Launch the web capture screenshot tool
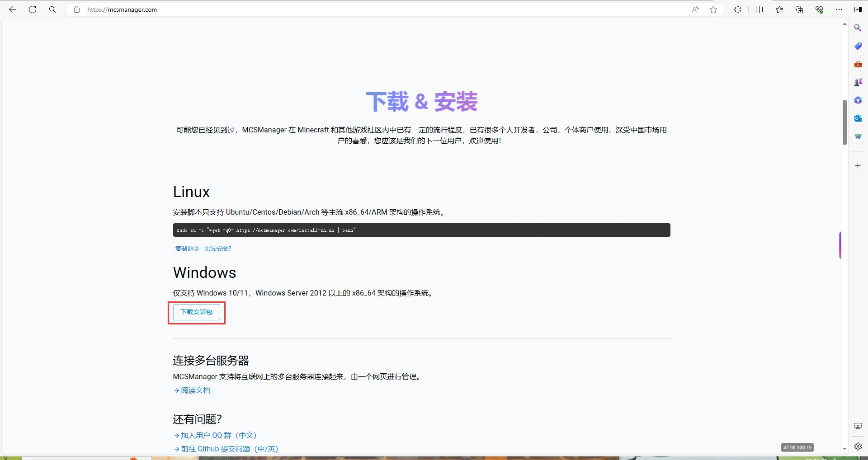 [858, 426]
